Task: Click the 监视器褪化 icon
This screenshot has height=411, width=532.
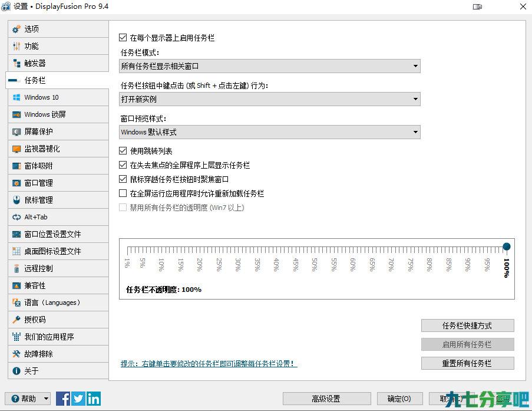Action: (x=16, y=149)
